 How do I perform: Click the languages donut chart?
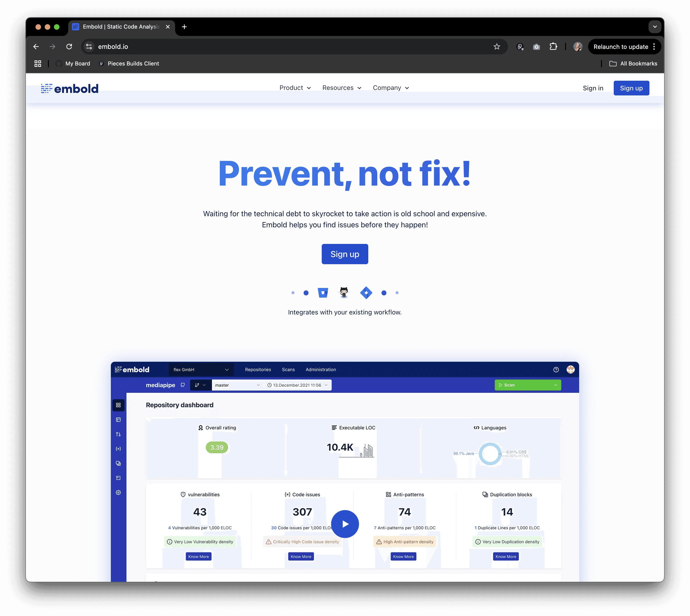490,454
